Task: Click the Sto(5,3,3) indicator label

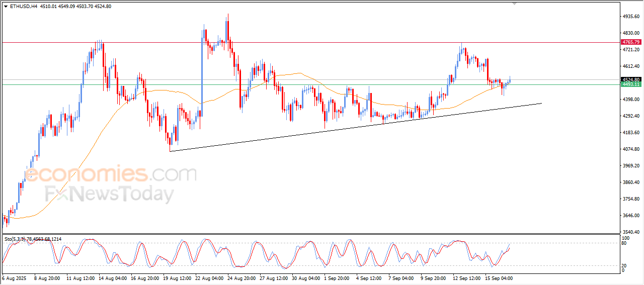Action: tap(33, 239)
